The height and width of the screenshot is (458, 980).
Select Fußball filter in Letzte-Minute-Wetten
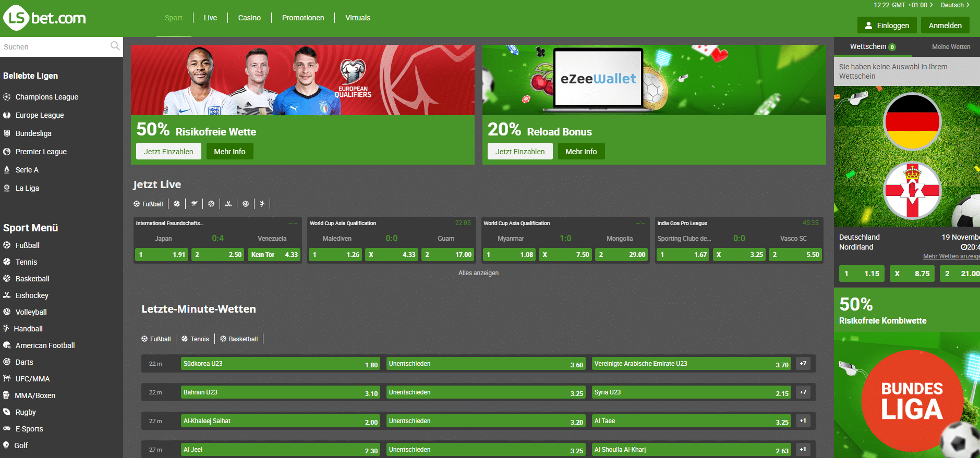click(156, 339)
